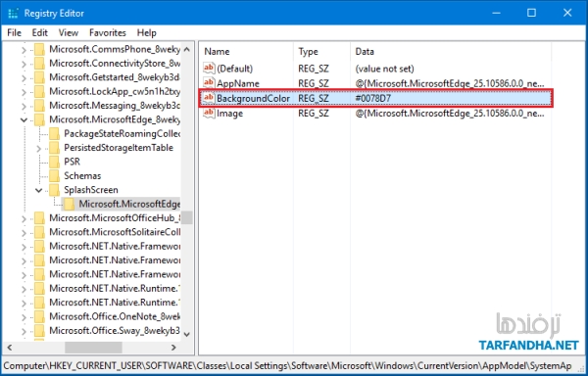The image size is (588, 376).
Task: Select the Image value name
Action: coord(229,114)
